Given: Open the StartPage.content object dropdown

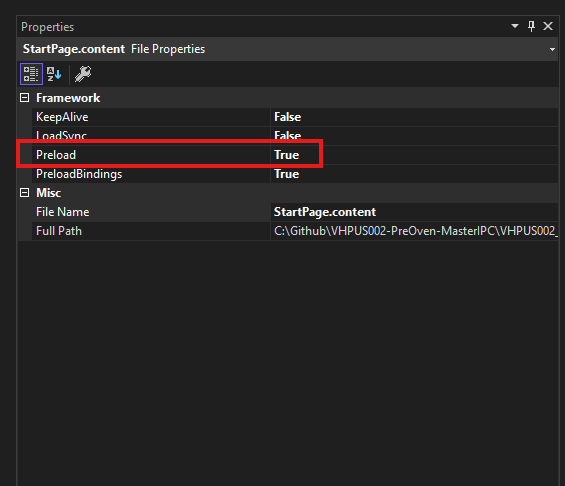Looking at the screenshot, I should pos(552,49).
